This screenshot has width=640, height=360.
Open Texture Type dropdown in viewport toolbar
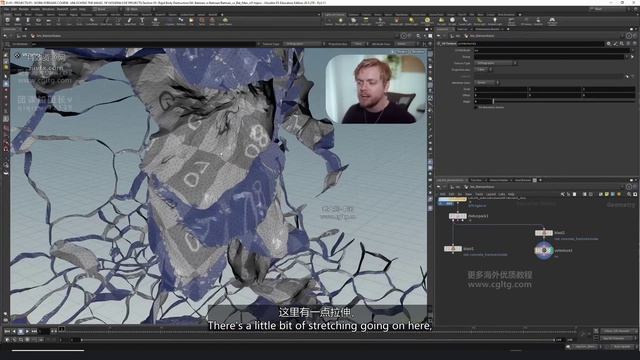tap(303, 44)
